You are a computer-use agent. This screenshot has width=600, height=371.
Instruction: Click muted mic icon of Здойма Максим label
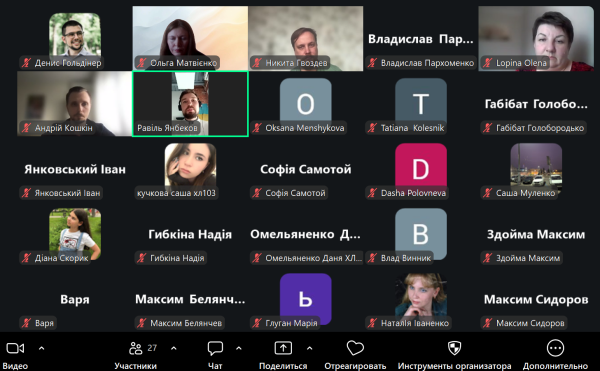coord(488,258)
